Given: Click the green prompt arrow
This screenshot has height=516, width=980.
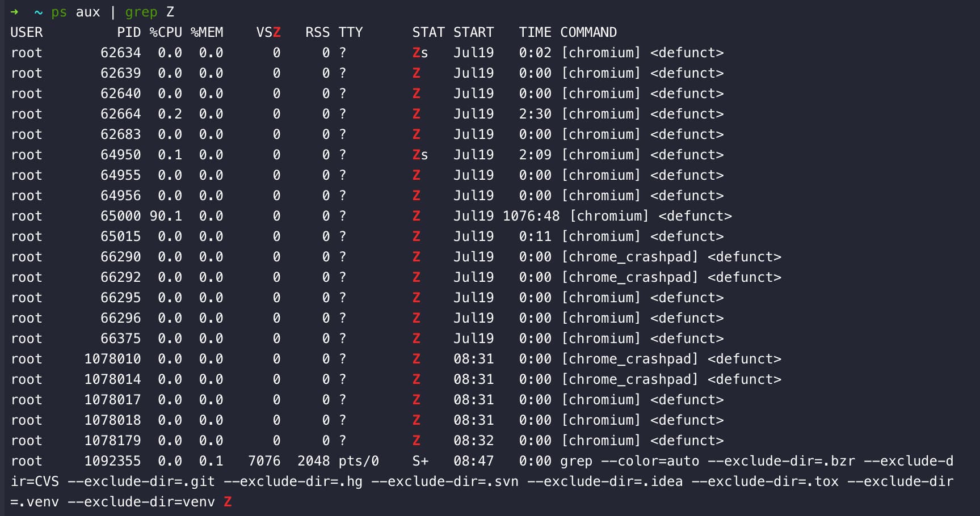Looking at the screenshot, I should coord(14,12).
